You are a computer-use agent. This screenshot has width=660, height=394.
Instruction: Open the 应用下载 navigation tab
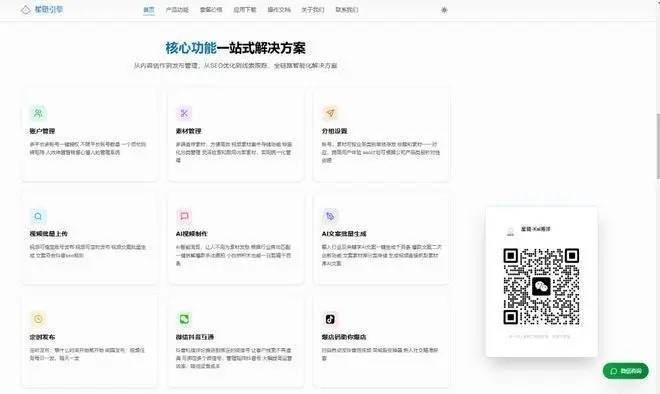click(245, 10)
